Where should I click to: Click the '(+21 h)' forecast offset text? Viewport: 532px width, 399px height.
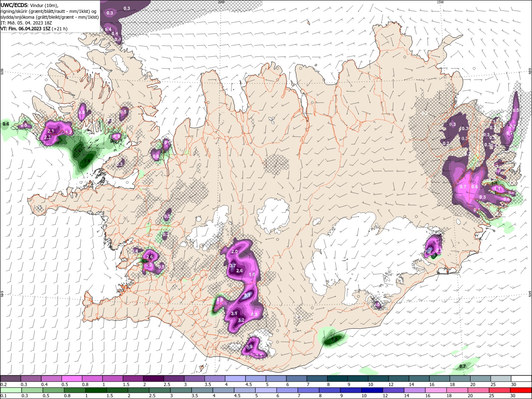(60, 29)
